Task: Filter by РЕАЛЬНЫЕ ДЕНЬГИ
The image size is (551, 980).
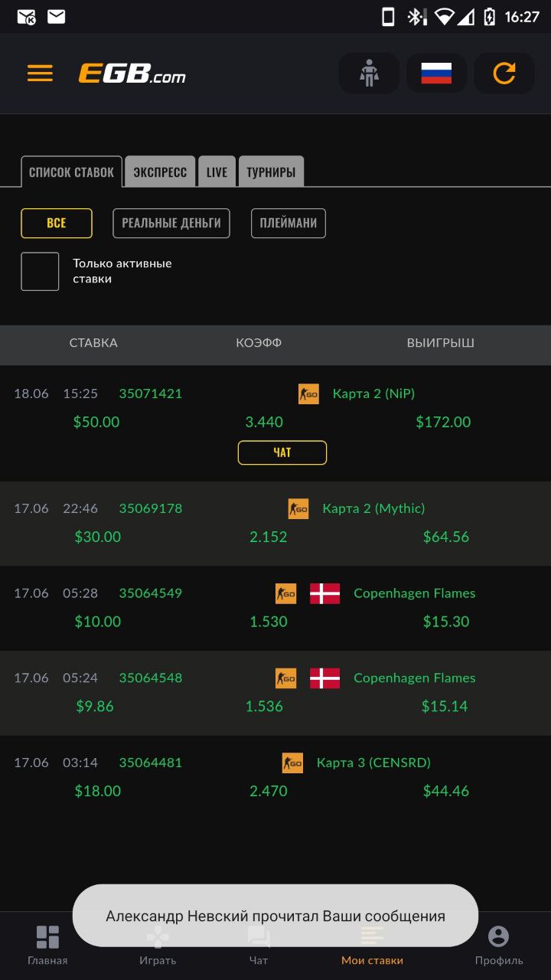Action: [171, 224]
